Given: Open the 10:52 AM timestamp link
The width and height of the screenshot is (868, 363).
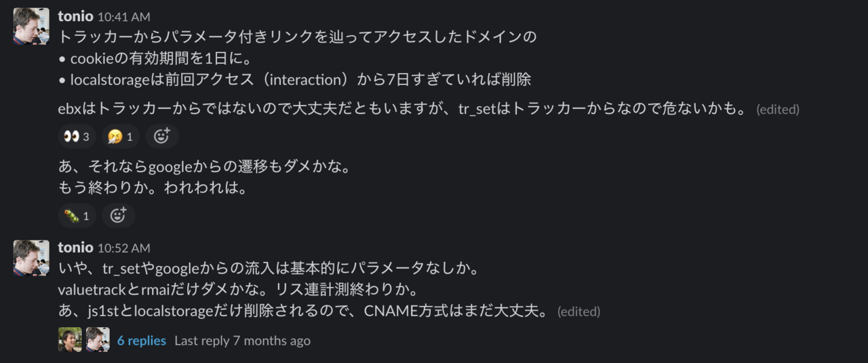Looking at the screenshot, I should click(124, 249).
